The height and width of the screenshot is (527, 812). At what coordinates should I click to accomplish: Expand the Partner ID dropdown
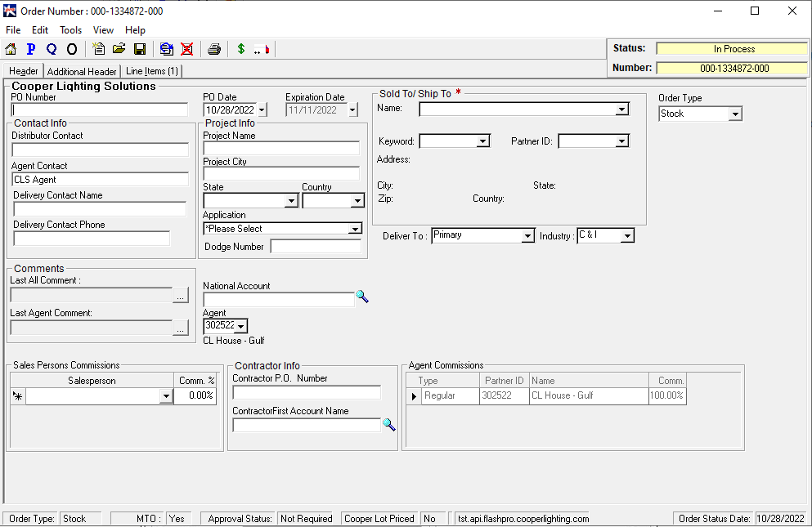click(x=621, y=141)
